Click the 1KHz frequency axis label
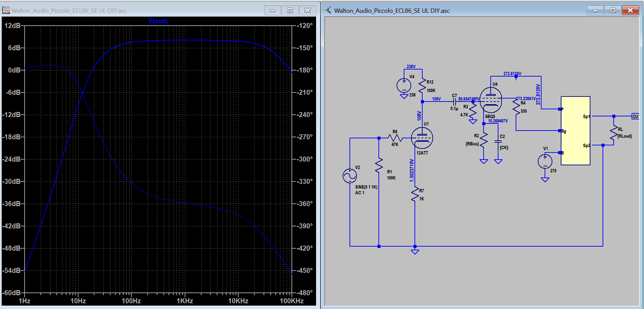The image size is (644, 309). click(185, 301)
